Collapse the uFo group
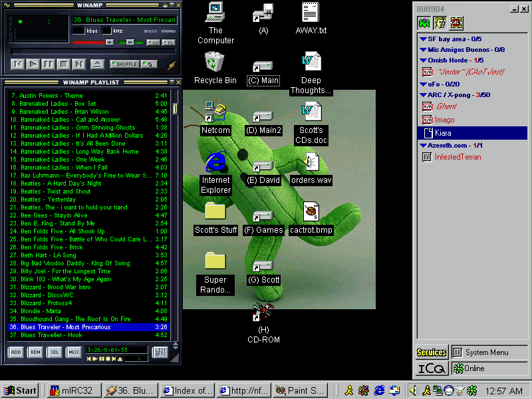532x399 pixels. tap(423, 84)
